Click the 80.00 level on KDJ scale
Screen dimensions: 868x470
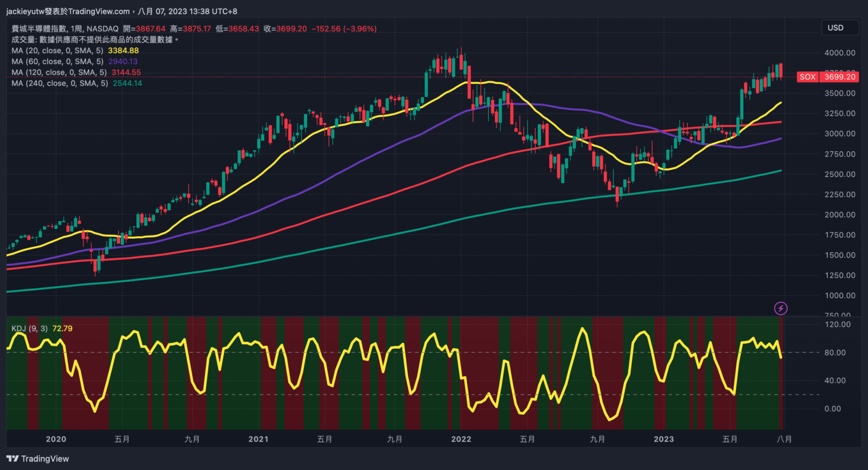pyautogui.click(x=835, y=352)
